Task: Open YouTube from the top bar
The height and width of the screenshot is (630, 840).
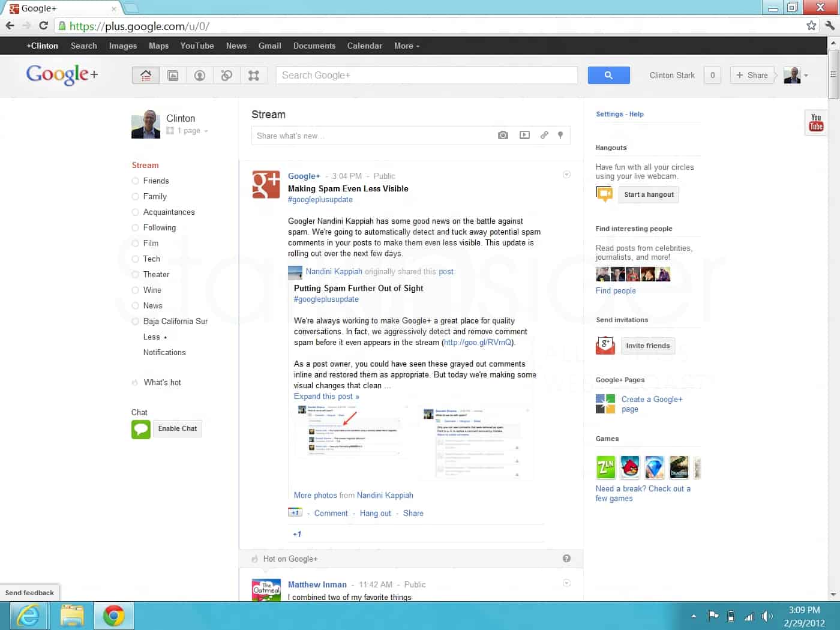Action: coord(197,46)
